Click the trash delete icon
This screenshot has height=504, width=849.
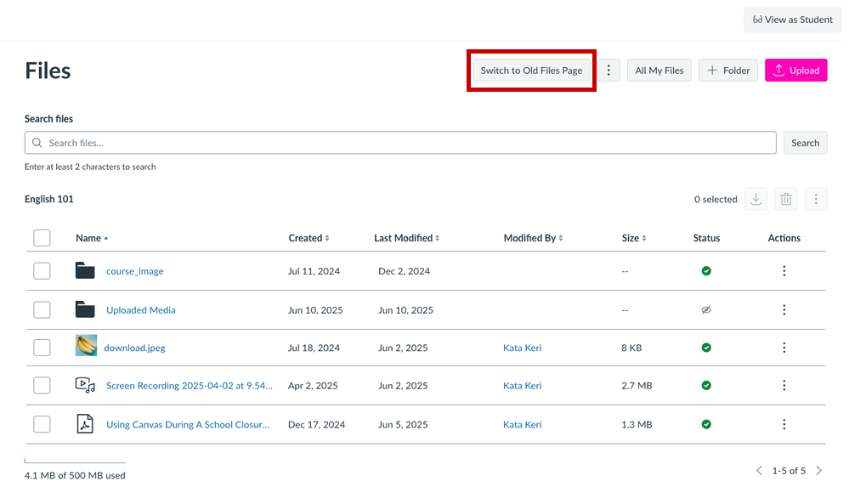click(x=786, y=199)
